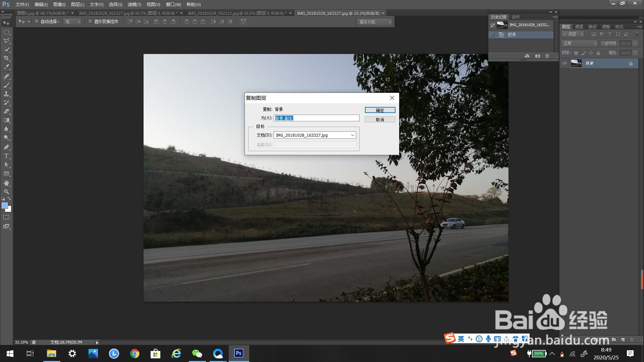Select the Clone Stamp tool

coord(6,94)
